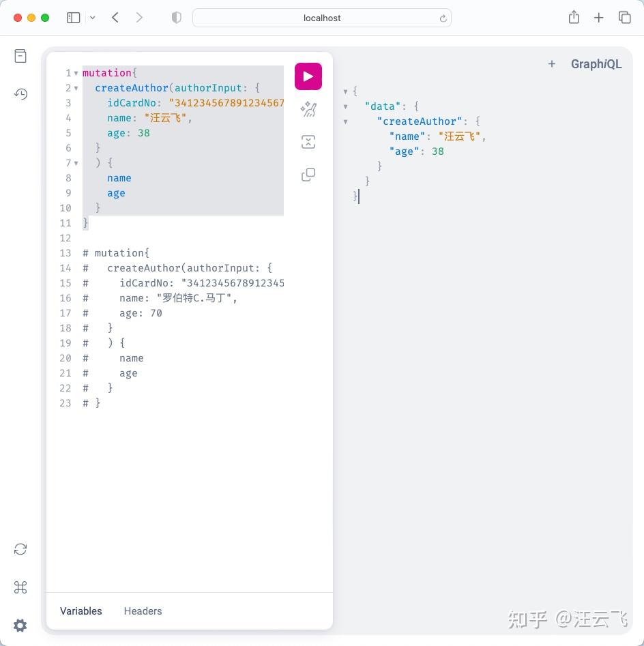Open the documentation explorer sidebar icon

[20, 55]
